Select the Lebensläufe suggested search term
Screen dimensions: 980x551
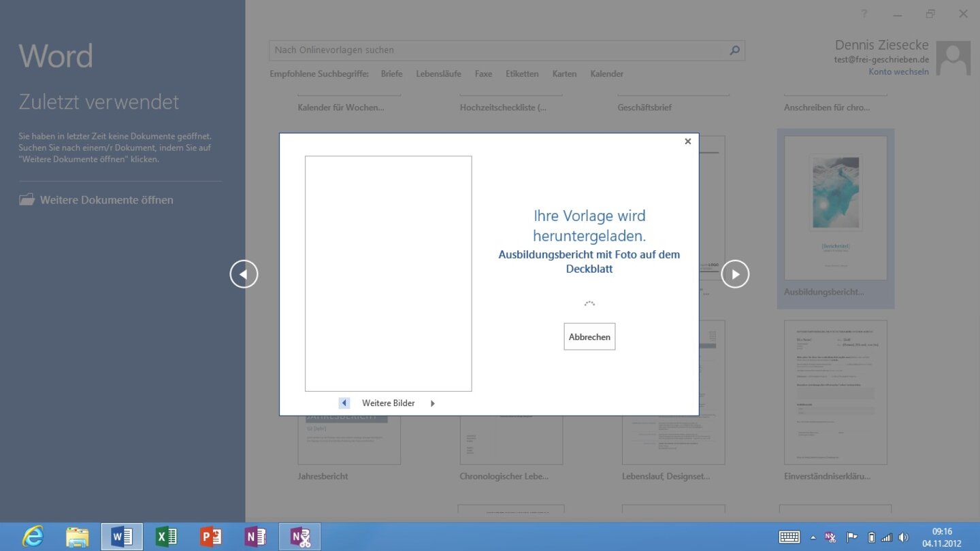[x=438, y=73]
